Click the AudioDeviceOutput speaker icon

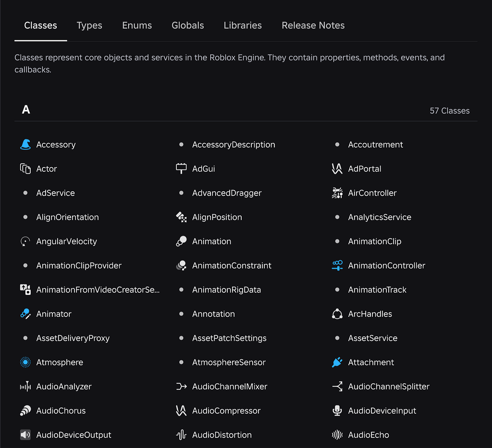tap(25, 435)
